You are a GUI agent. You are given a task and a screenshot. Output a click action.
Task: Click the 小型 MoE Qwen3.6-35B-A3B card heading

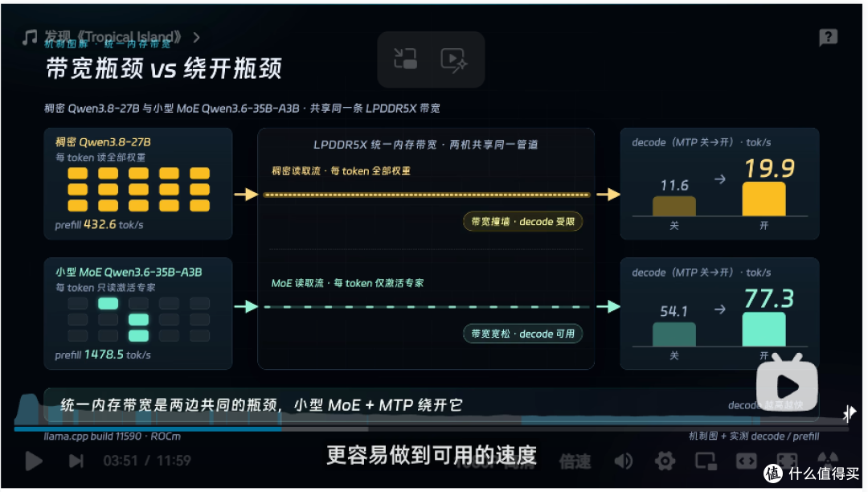pos(129,272)
